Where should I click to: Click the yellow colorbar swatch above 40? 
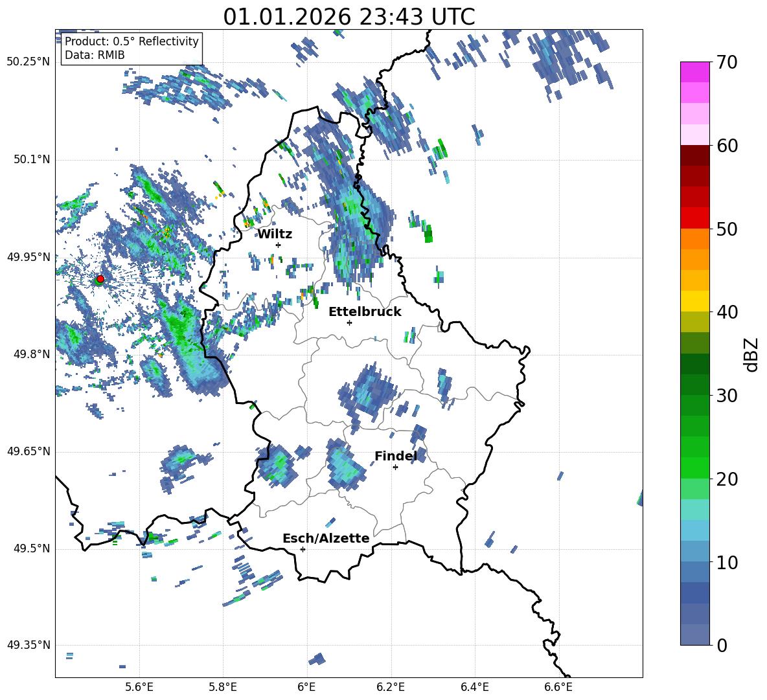[694, 301]
